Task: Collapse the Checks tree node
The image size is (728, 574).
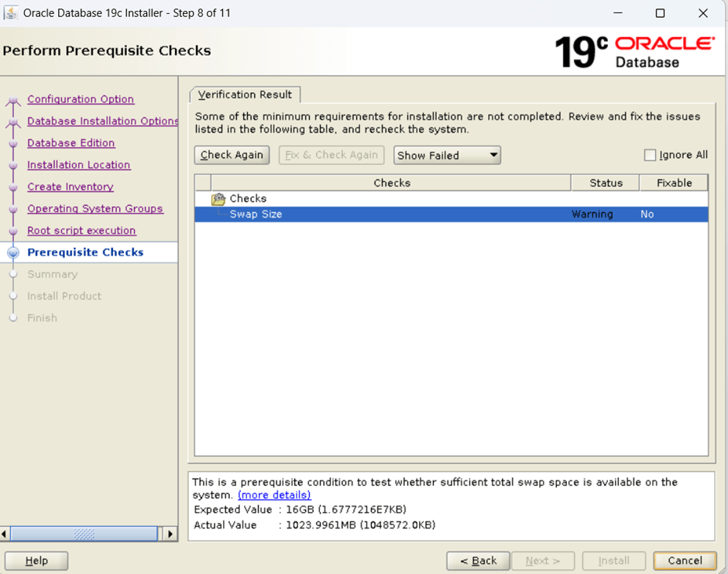Action: click(x=218, y=199)
